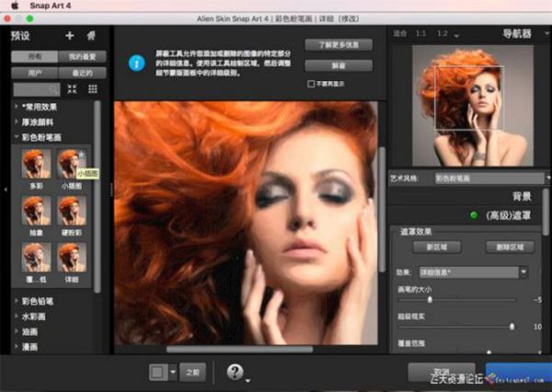This screenshot has height=392, width=552.
Task: Click the add preset plus icon
Action: tap(69, 36)
